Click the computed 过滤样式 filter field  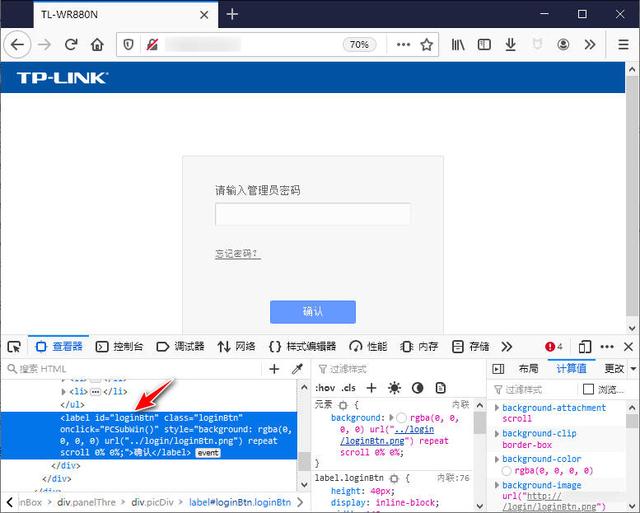click(x=533, y=389)
